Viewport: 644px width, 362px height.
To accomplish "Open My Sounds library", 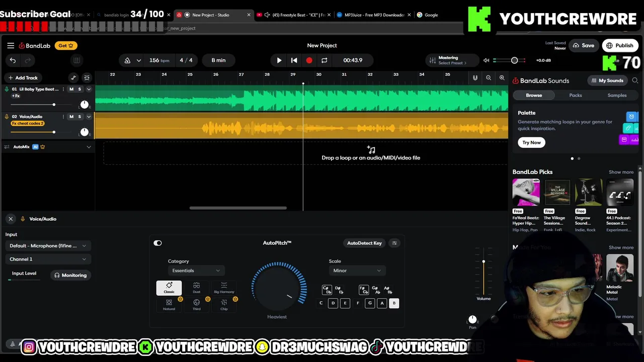I will pyautogui.click(x=607, y=80).
